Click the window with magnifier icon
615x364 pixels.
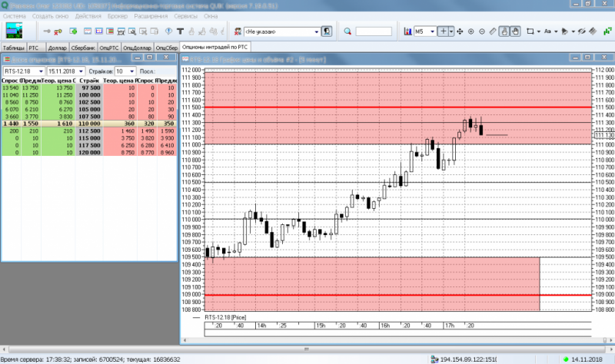132,31
